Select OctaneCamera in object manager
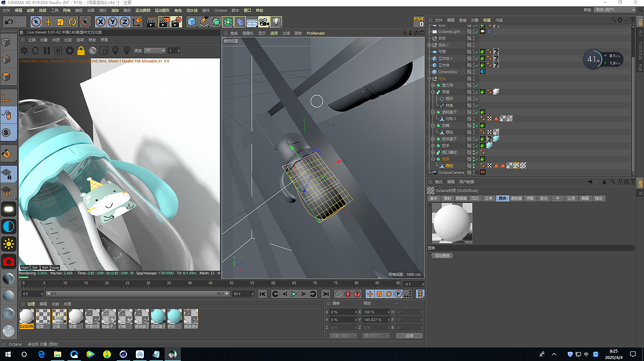This screenshot has width=644, height=361. click(451, 173)
